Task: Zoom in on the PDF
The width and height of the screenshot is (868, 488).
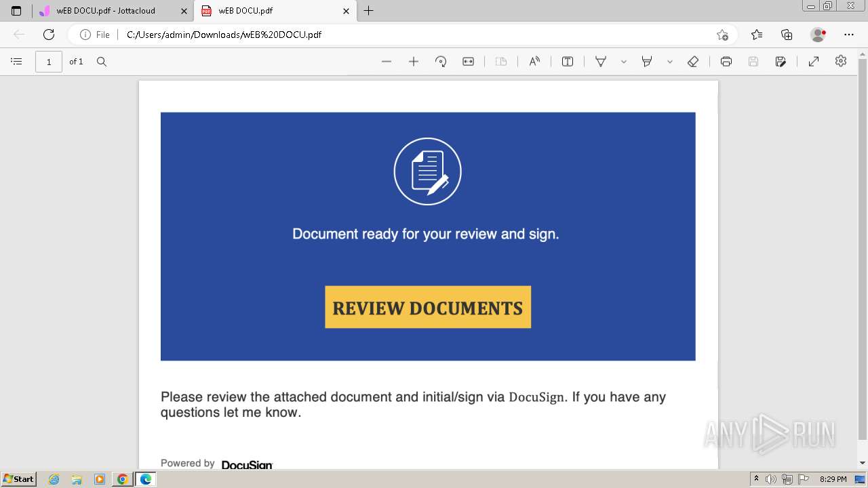Action: (414, 62)
